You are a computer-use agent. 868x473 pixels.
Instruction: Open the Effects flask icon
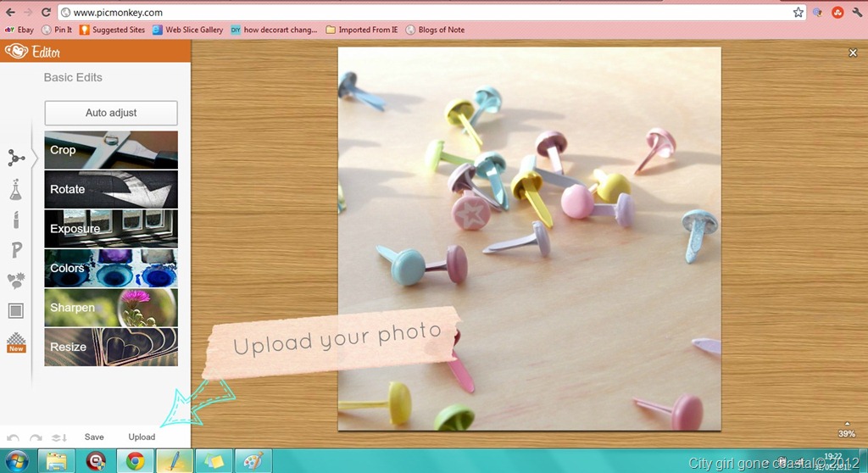point(15,190)
